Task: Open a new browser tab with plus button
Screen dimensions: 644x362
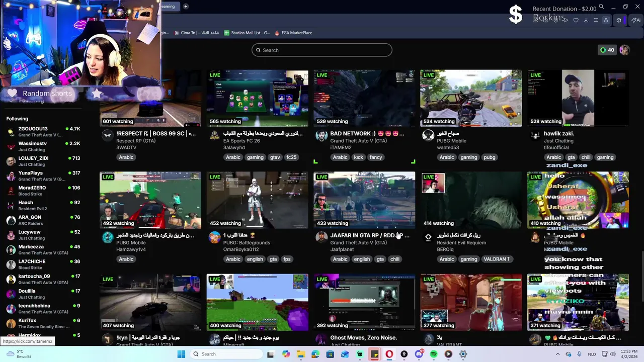Action: [186, 7]
